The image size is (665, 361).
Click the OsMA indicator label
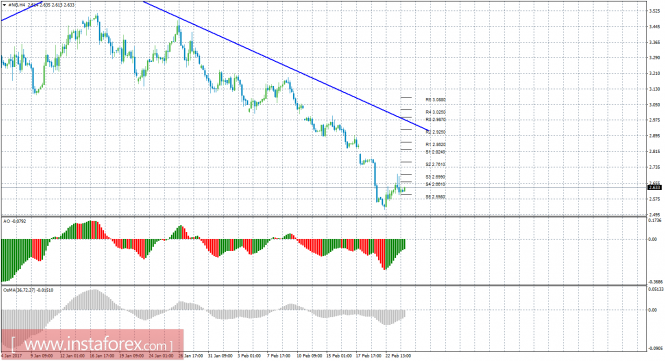click(x=28, y=290)
